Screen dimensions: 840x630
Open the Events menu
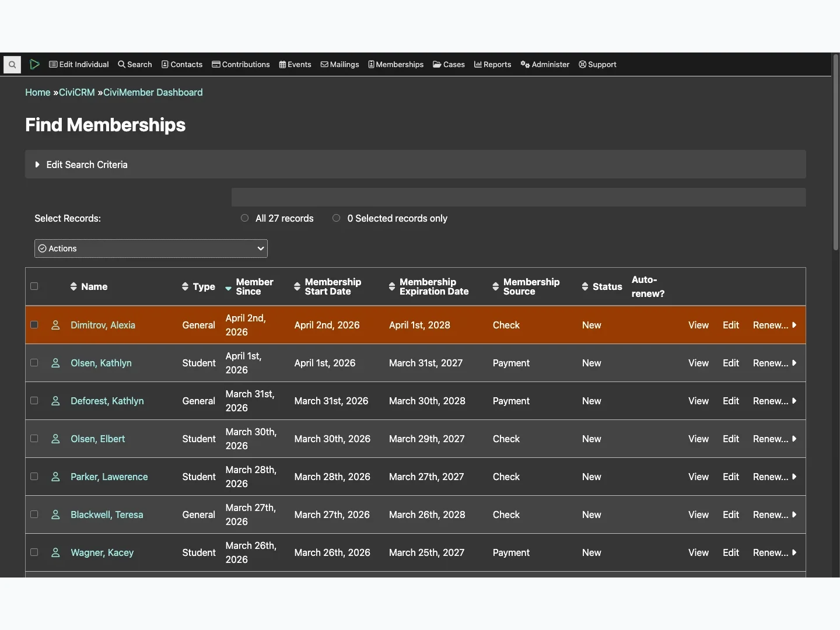[295, 65]
